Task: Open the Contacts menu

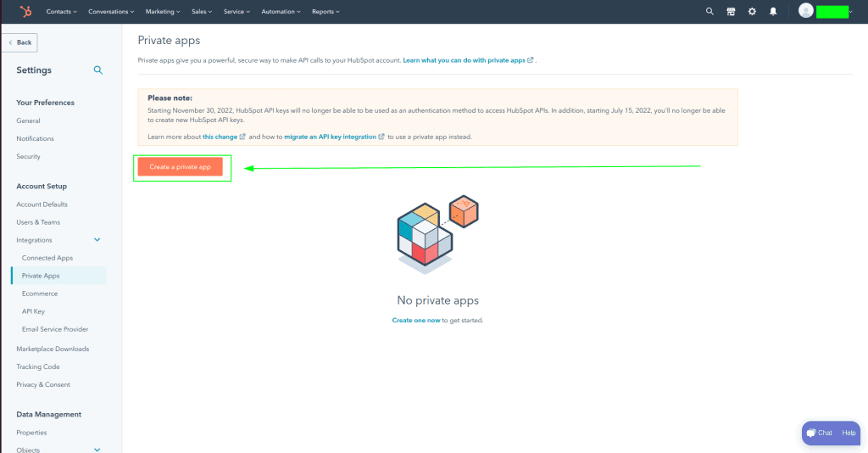Action: [61, 12]
